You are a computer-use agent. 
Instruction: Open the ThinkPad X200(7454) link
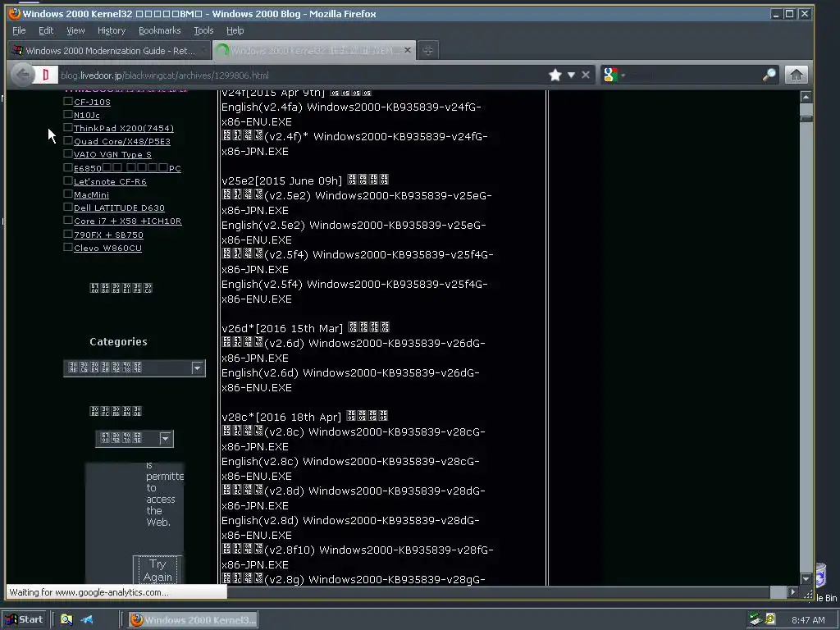[x=124, y=128]
